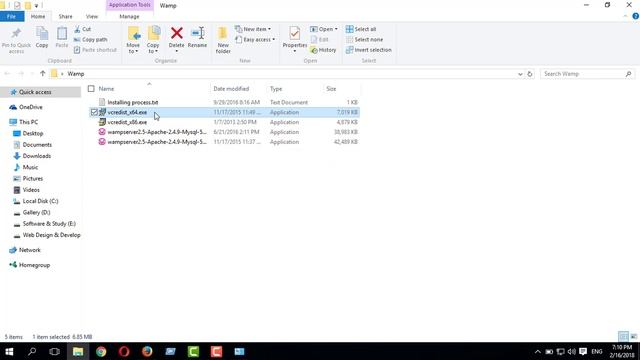
Task: Switch to Details view layout icon
Action: pyautogui.click(x=623, y=337)
